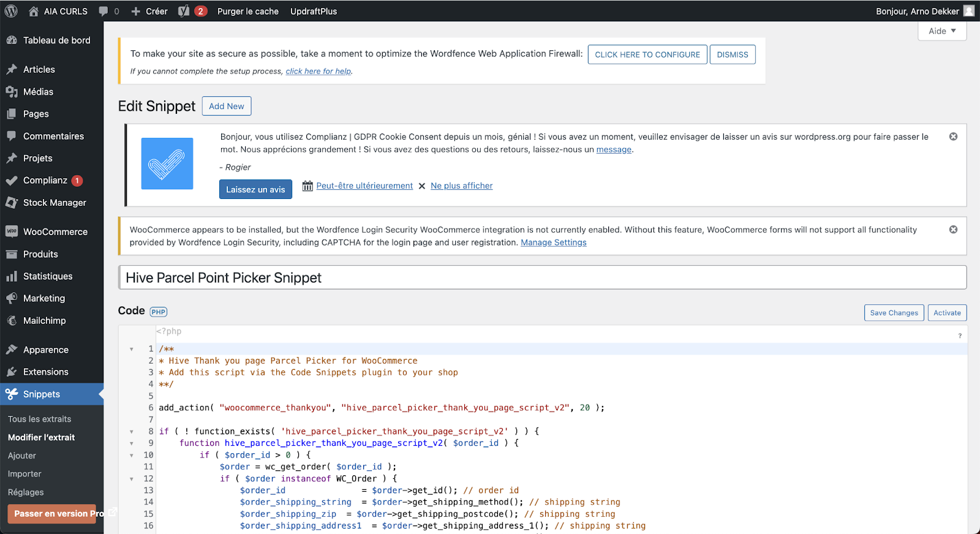Viewport: 980px width, 534px height.
Task: Click the Statistiques bar chart icon
Action: point(12,276)
